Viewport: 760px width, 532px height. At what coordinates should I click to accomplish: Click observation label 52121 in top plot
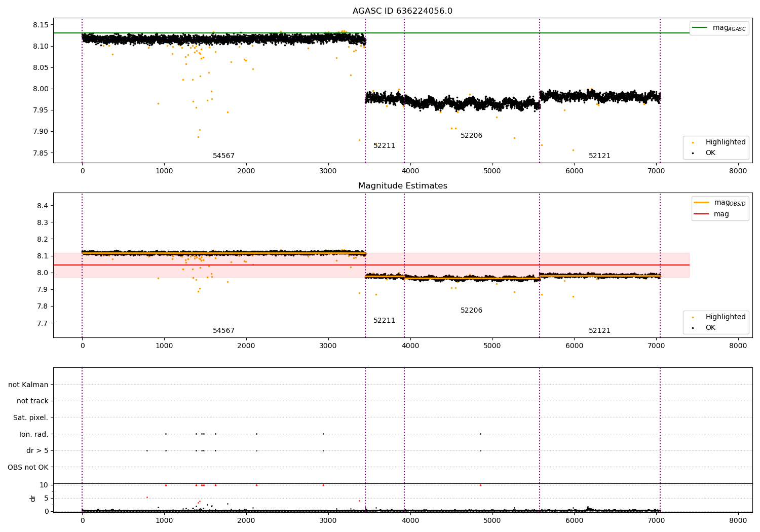(599, 156)
